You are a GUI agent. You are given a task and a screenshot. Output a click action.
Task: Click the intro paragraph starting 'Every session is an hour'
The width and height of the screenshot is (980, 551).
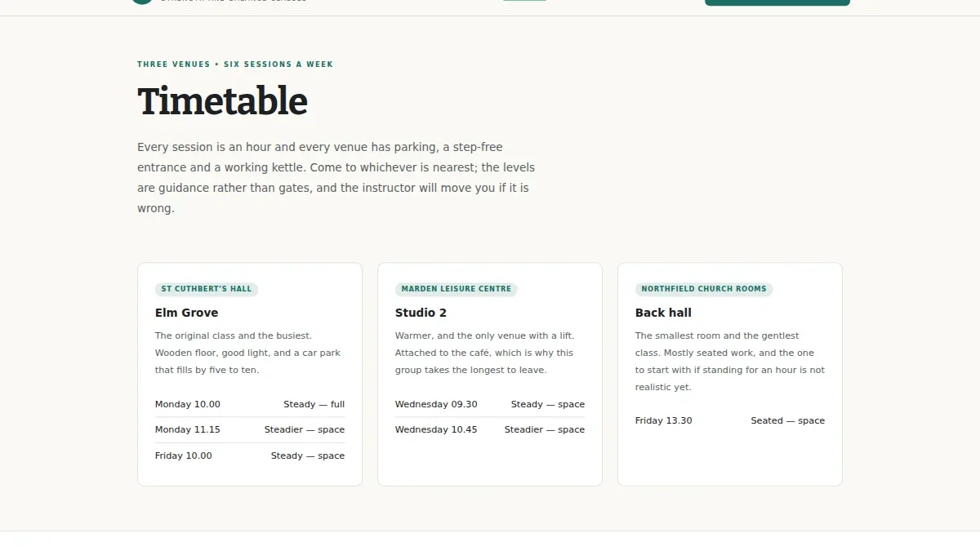coord(336,178)
